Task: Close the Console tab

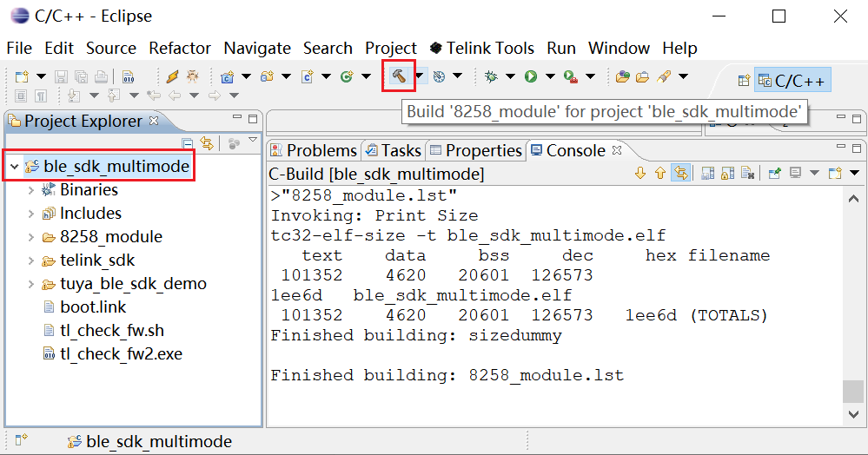Action: click(617, 150)
